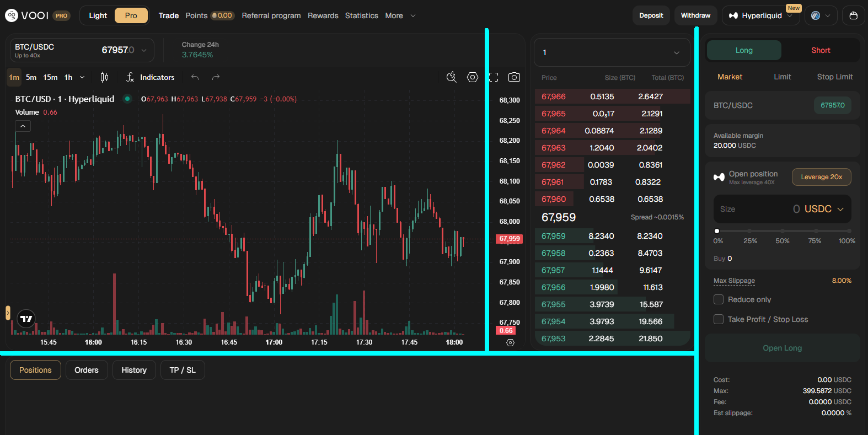Screen dimensions: 868x435
Task: Open chart settings hexagon icon
Action: click(473, 77)
